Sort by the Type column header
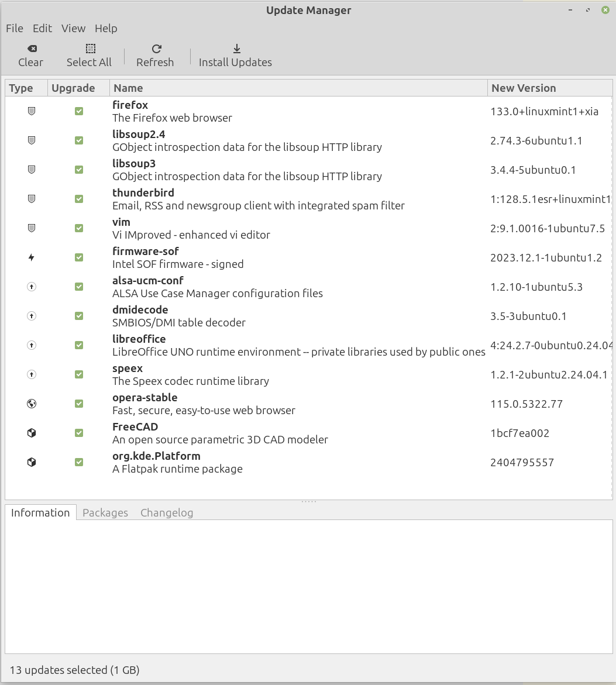The image size is (616, 685). coord(26,88)
